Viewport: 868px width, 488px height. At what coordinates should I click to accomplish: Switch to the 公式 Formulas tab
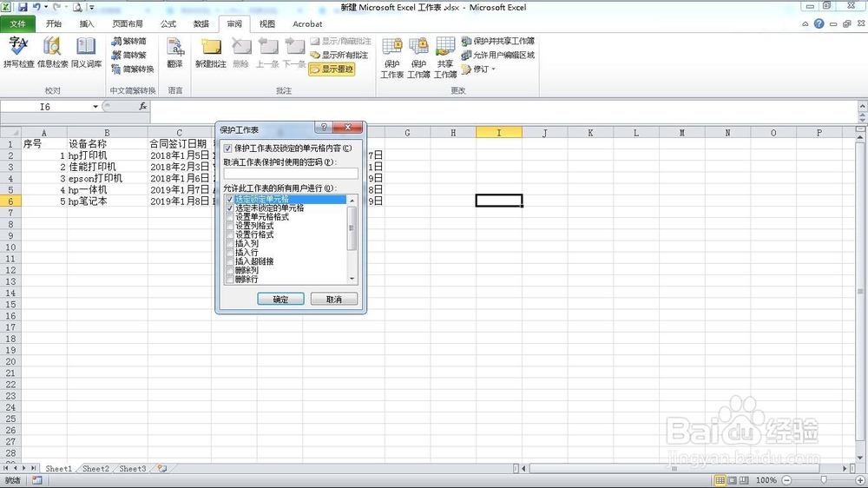(168, 23)
